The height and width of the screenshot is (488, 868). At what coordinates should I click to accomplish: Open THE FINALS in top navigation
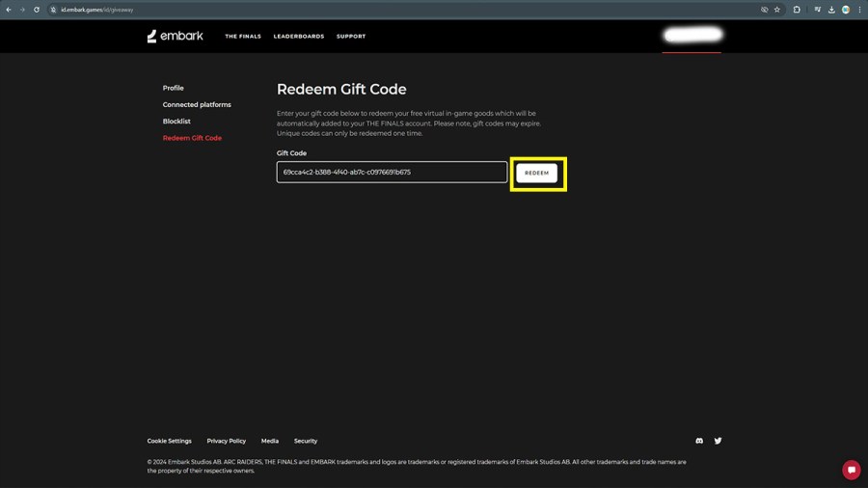click(243, 37)
